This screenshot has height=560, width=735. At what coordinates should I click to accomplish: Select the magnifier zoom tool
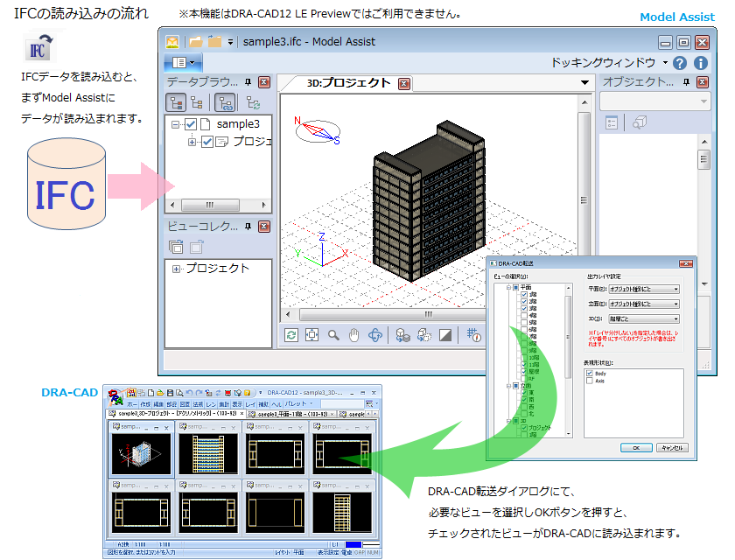333,335
